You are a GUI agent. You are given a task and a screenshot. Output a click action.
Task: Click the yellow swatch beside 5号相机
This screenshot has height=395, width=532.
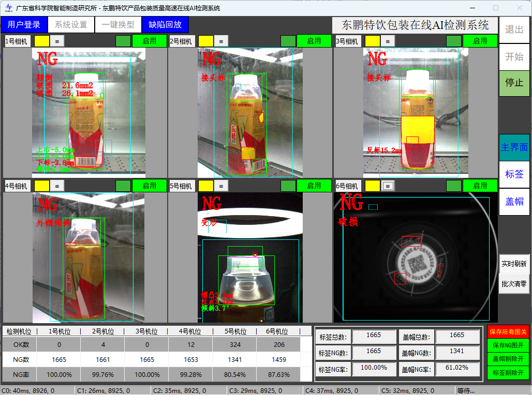pyautogui.click(x=205, y=186)
